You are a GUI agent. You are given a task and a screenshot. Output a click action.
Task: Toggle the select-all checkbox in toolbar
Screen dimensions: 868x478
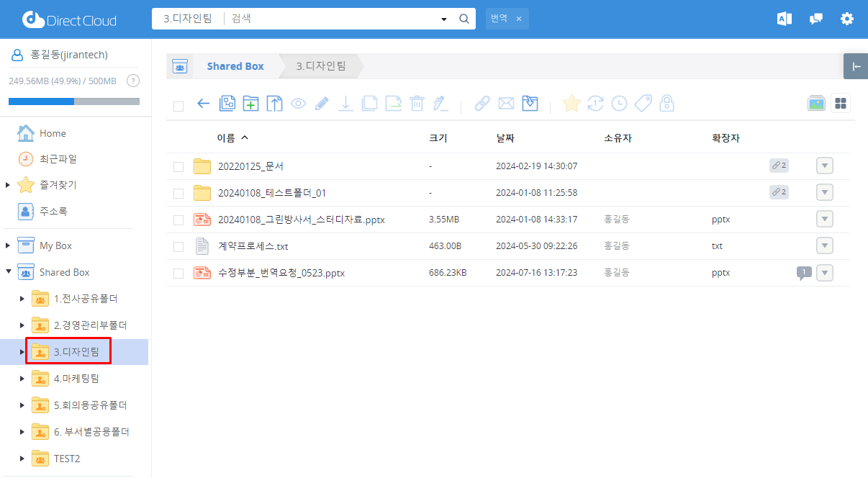coord(178,107)
